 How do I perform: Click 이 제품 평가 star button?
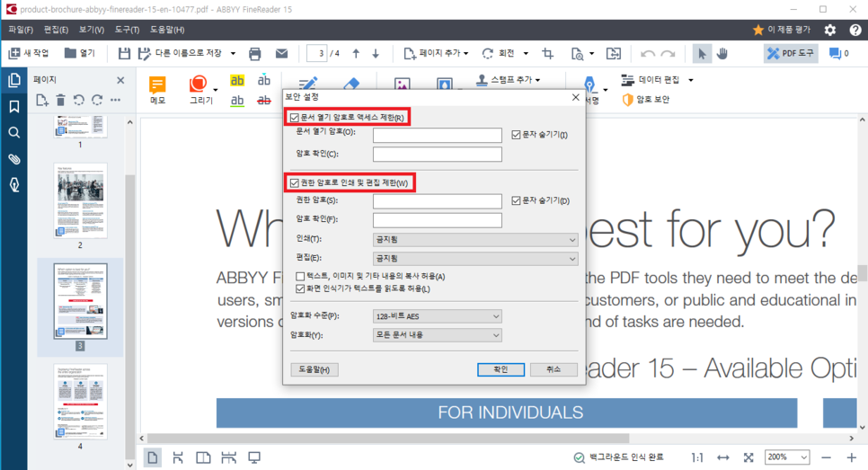[782, 30]
